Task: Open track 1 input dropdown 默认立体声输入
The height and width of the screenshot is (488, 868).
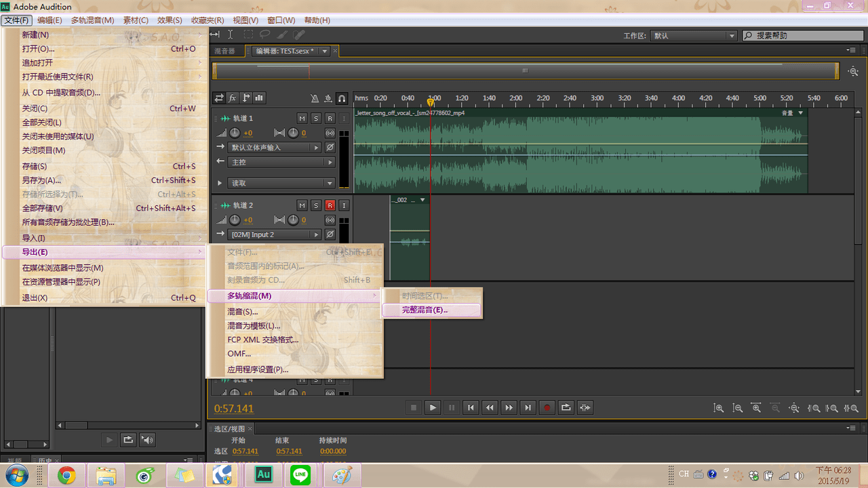Action: point(275,147)
